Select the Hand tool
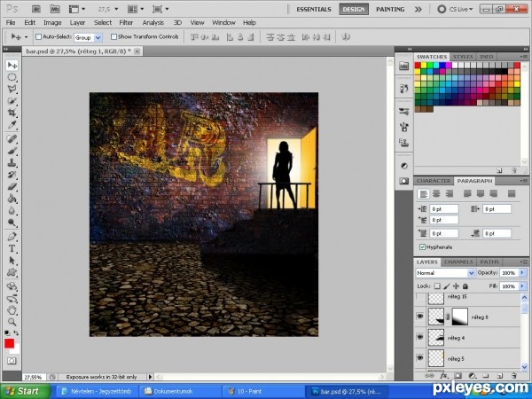The height and width of the screenshot is (399, 532). (12, 309)
